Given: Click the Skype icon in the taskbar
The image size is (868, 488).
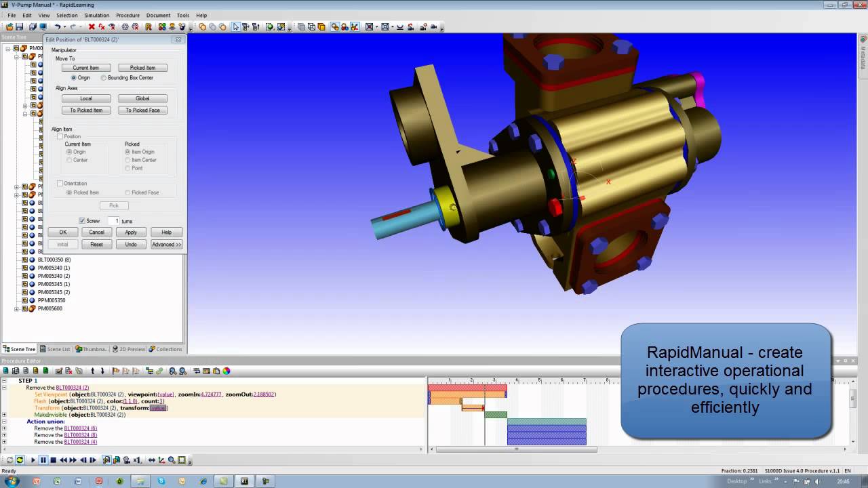Looking at the screenshot, I should tap(161, 481).
